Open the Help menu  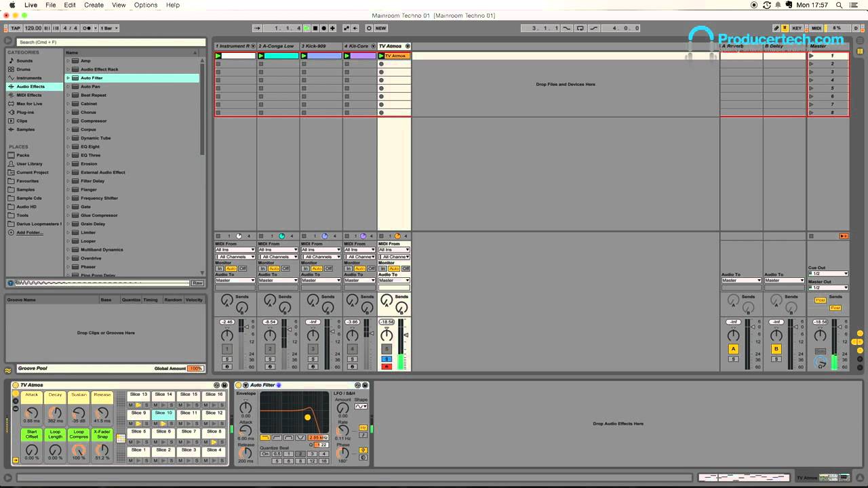173,5
